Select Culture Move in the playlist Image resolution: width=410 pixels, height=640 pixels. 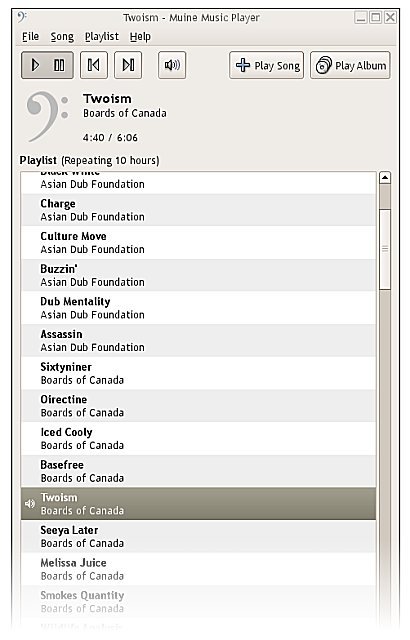pos(199,242)
